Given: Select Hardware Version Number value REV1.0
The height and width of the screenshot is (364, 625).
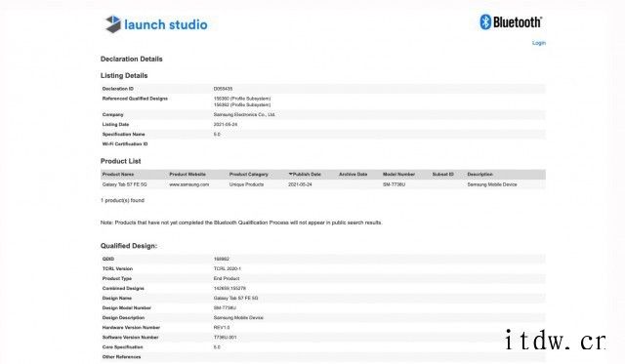Looking at the screenshot, I should point(222,328).
